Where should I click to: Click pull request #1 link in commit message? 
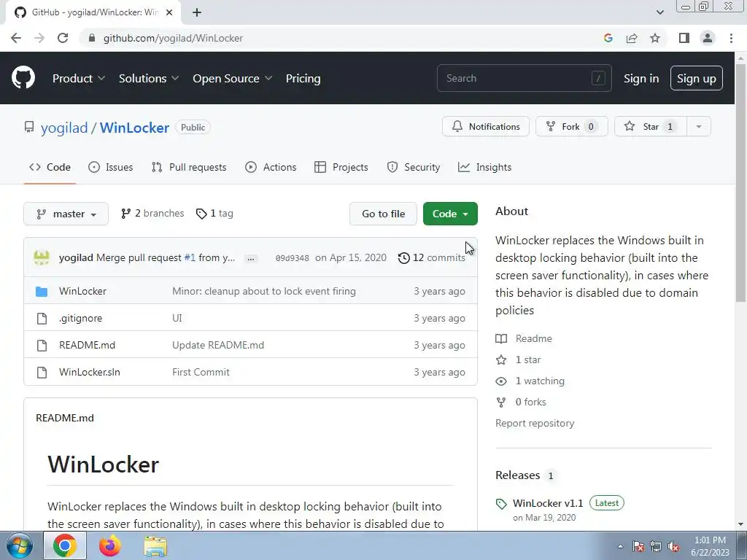point(190,257)
